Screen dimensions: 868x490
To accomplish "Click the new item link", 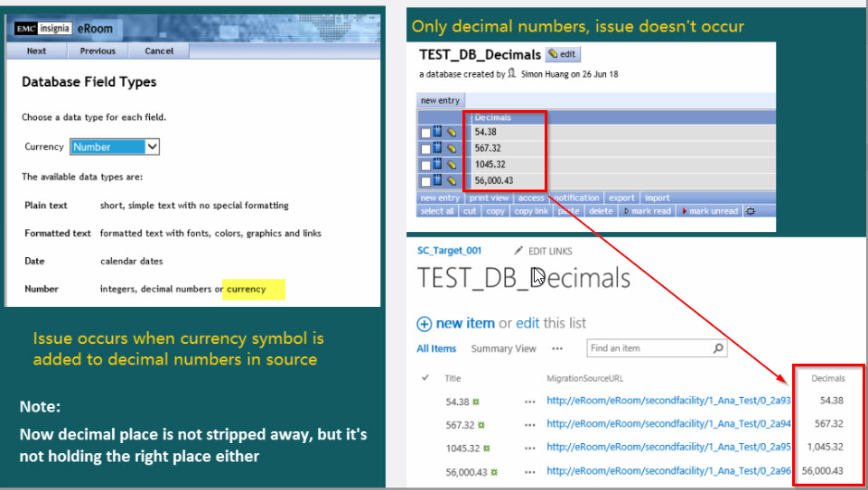I will tap(465, 323).
